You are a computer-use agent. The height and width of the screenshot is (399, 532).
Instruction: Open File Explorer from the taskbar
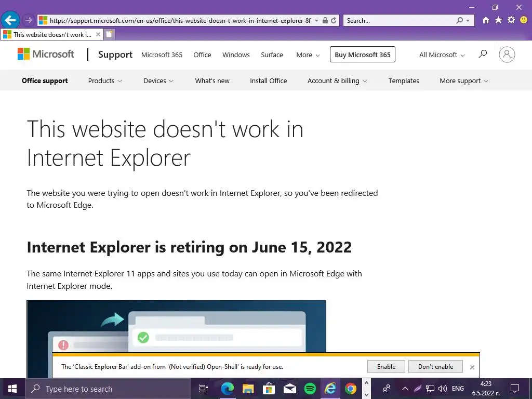(248, 389)
